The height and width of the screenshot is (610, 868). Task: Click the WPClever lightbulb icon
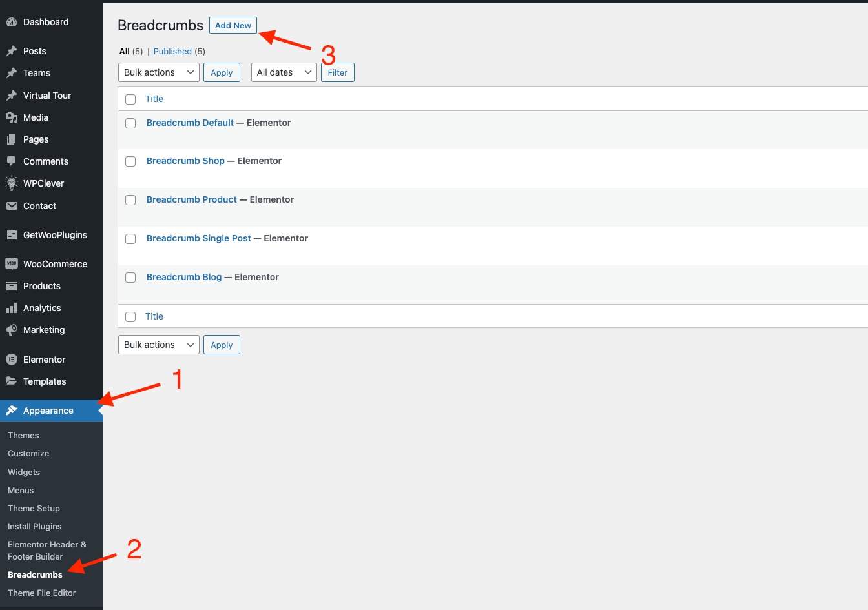(12, 183)
